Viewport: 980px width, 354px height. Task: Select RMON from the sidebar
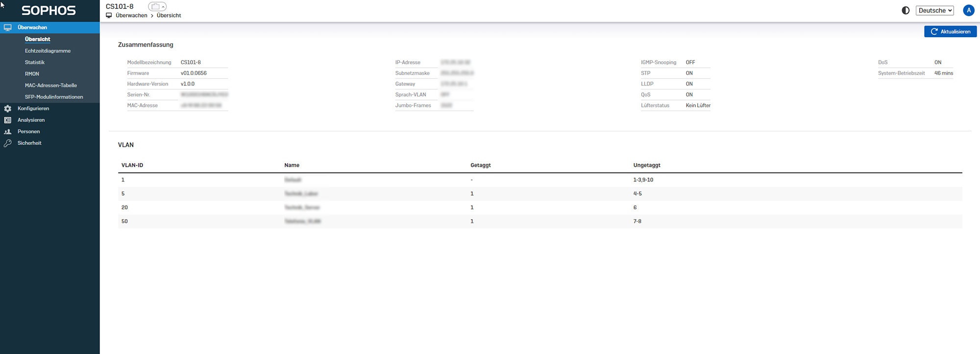coord(32,74)
